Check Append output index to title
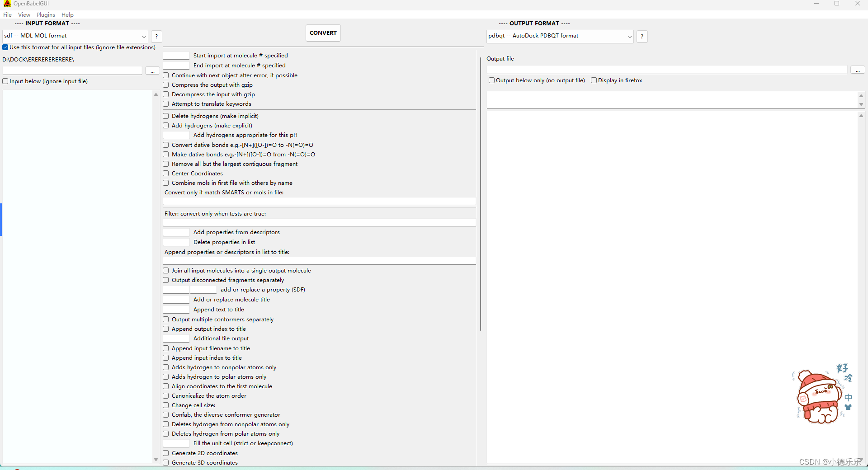This screenshot has width=868, height=470. coord(166,329)
